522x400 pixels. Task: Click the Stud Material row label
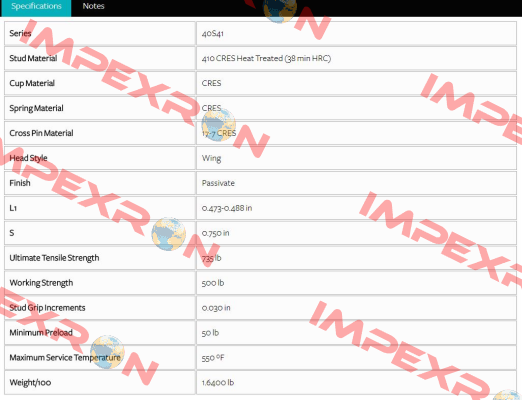(x=100, y=58)
